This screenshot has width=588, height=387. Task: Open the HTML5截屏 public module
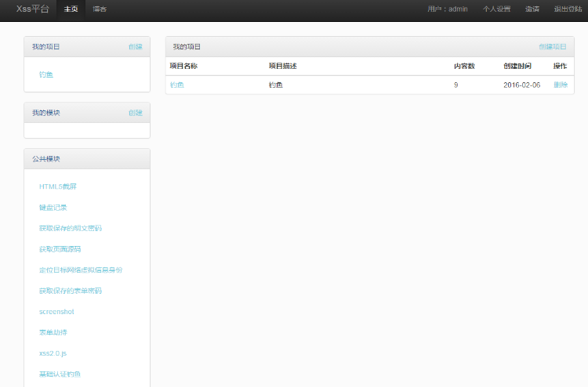[58, 186]
